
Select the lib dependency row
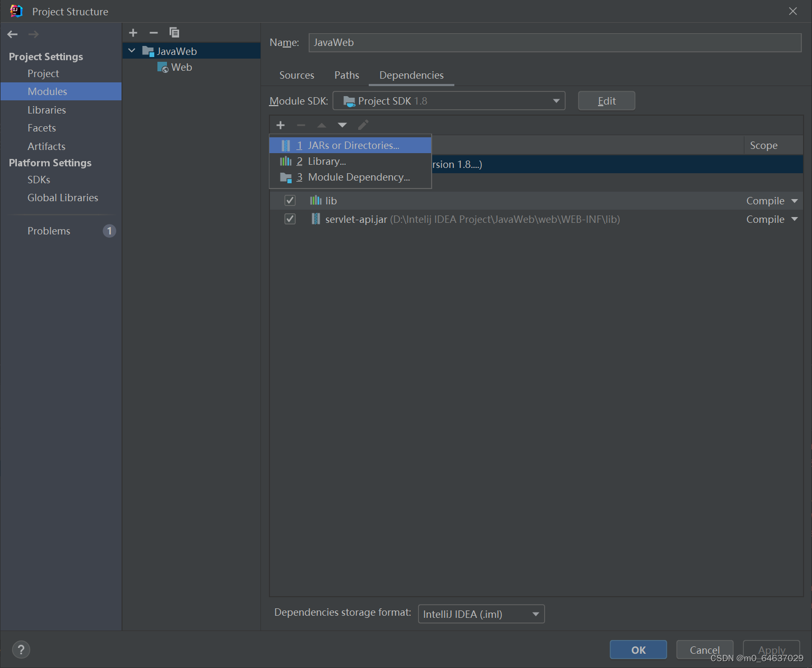click(536, 201)
